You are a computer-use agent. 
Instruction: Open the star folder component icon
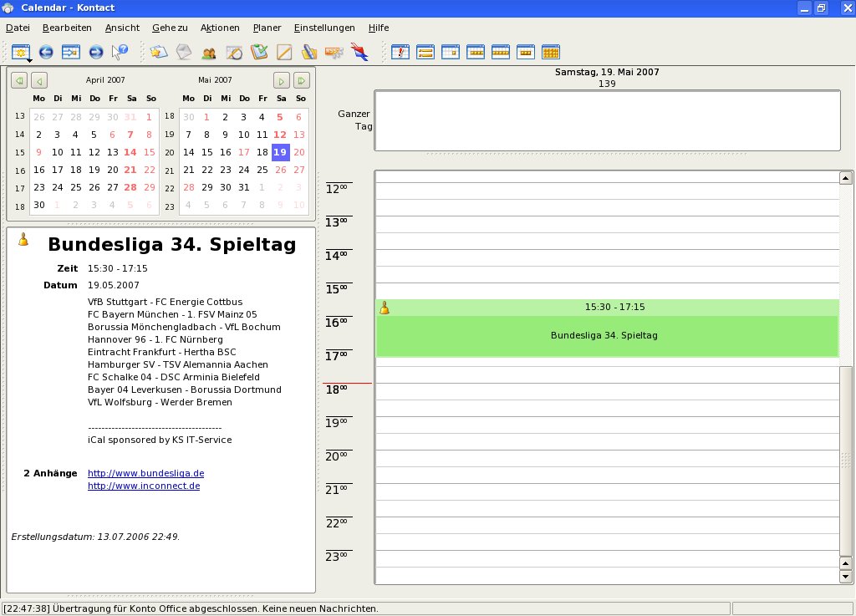tap(158, 53)
